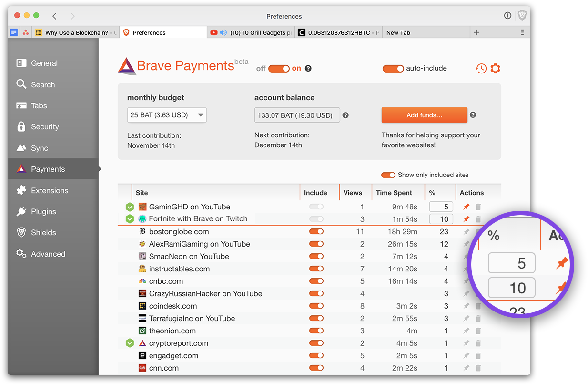Click the Brave lion icon in title bar

pyautogui.click(x=522, y=16)
